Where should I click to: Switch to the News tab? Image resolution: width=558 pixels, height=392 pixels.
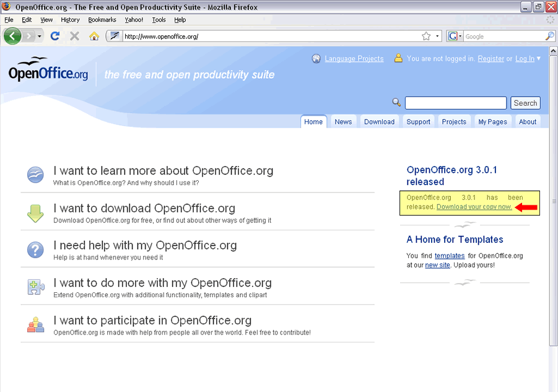(x=343, y=121)
